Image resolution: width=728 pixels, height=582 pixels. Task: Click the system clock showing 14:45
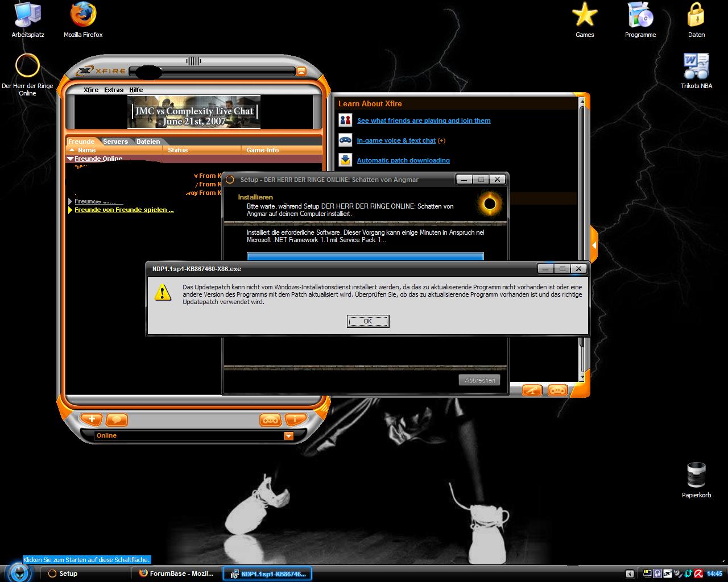[x=714, y=573]
